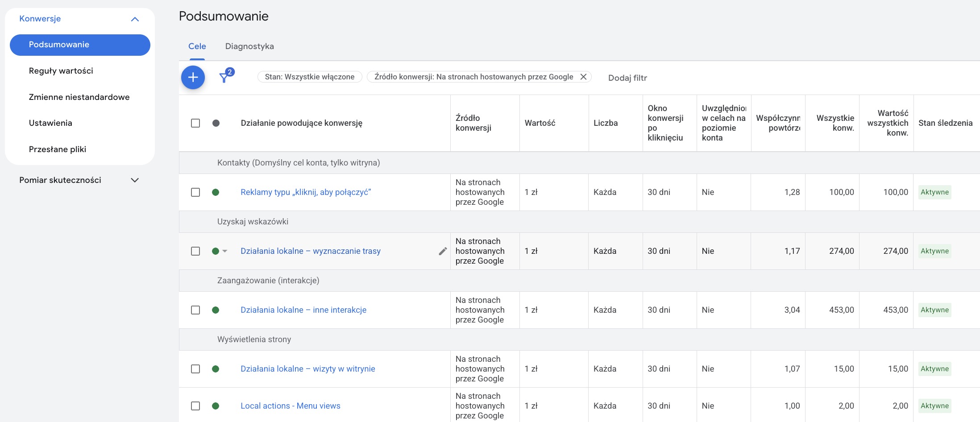980x422 pixels.
Task: Click "Dodaj filtr" to add a filter
Action: pyautogui.click(x=627, y=78)
